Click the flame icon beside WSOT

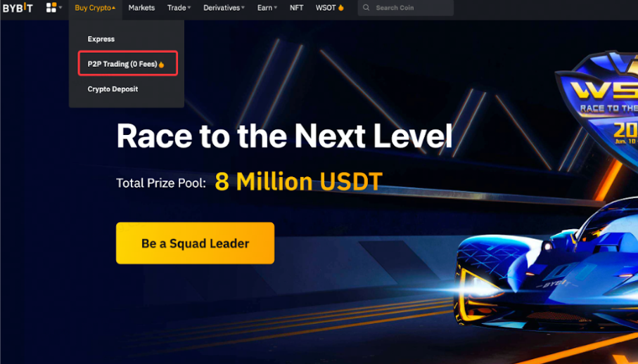click(x=341, y=8)
